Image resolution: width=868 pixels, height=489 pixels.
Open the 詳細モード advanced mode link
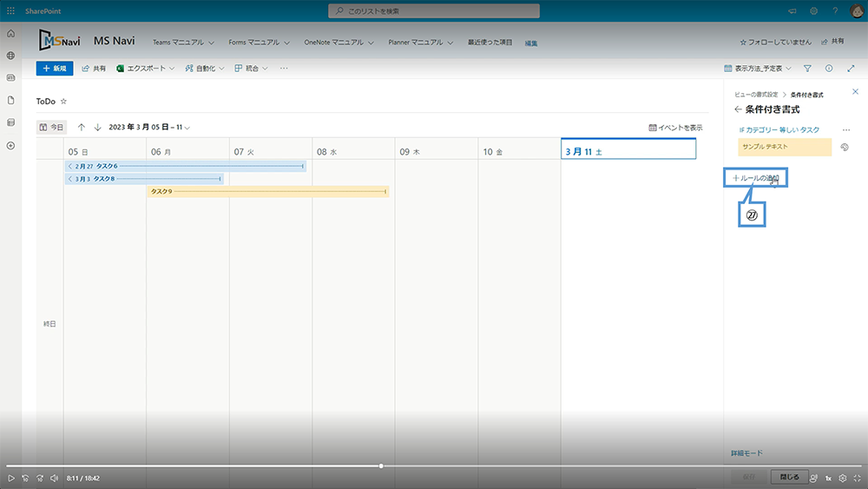tap(746, 453)
